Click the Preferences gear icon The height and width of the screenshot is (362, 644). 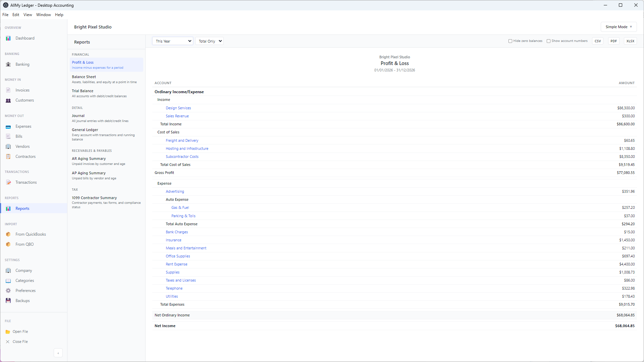click(8, 291)
